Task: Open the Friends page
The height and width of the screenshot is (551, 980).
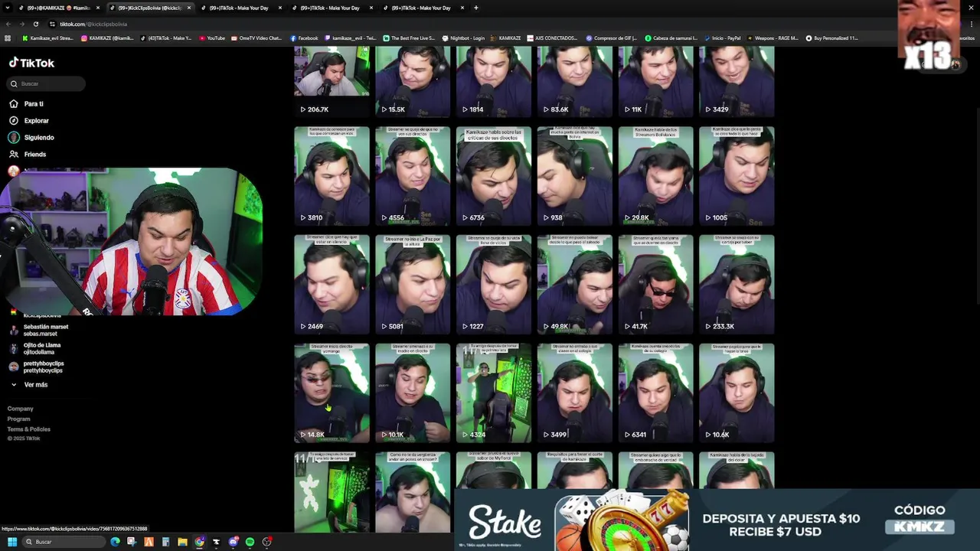Action: click(x=28, y=154)
